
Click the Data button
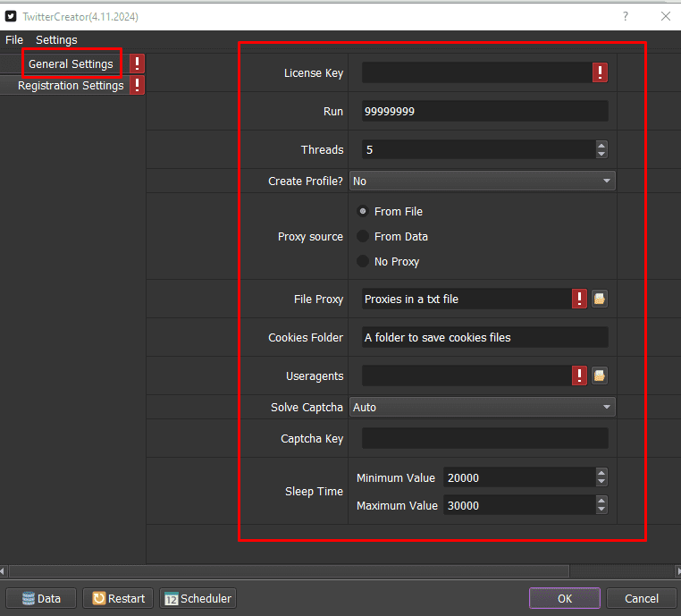point(41,599)
